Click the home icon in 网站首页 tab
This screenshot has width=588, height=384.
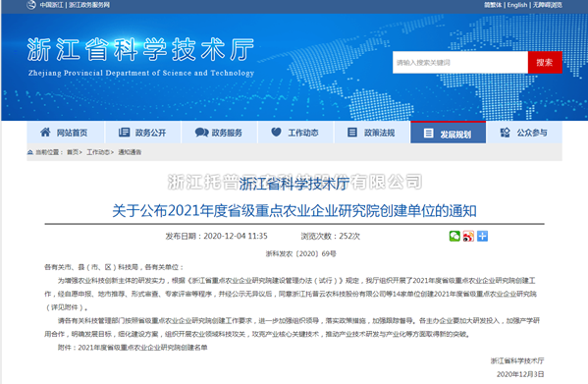[x=45, y=132]
